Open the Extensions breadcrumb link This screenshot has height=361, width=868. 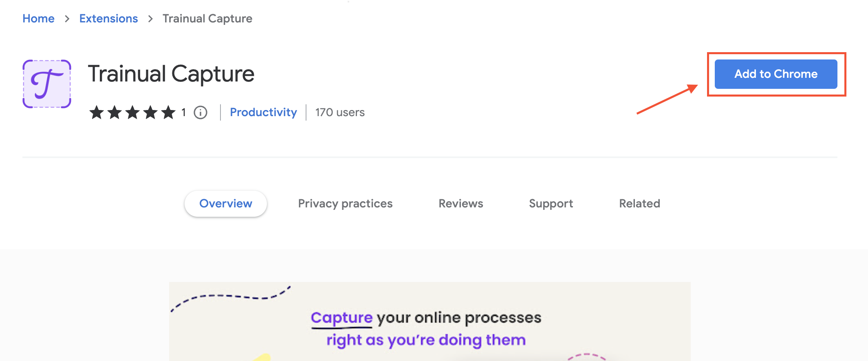(108, 18)
